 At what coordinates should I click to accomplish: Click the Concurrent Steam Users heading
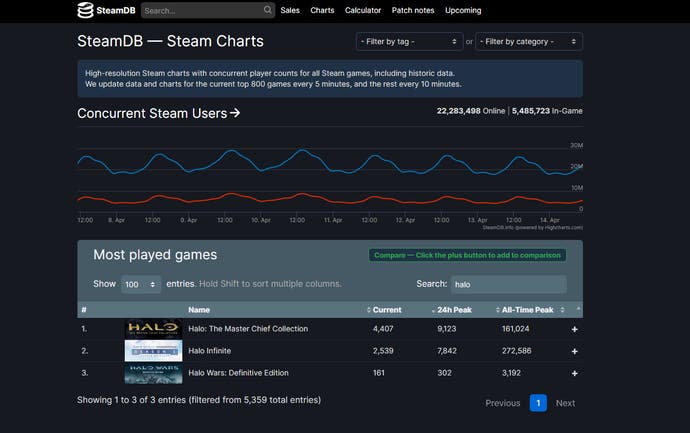coord(152,113)
